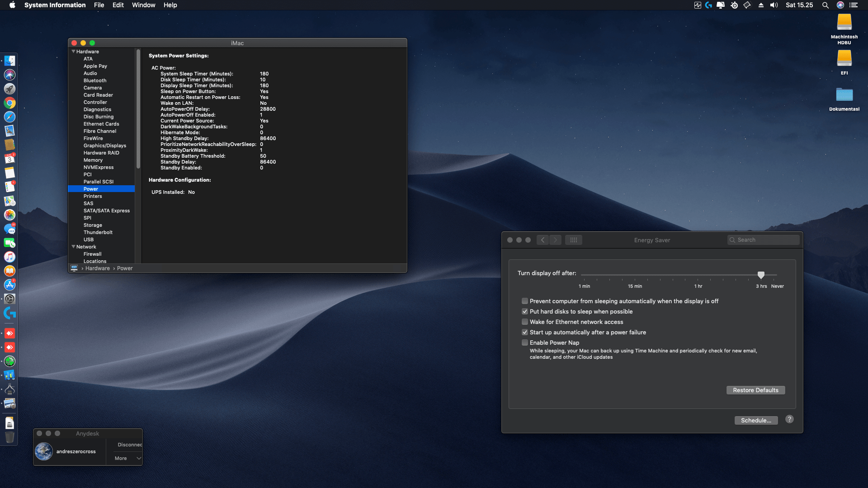
Task: Click the Schedule... button
Action: [756, 420]
